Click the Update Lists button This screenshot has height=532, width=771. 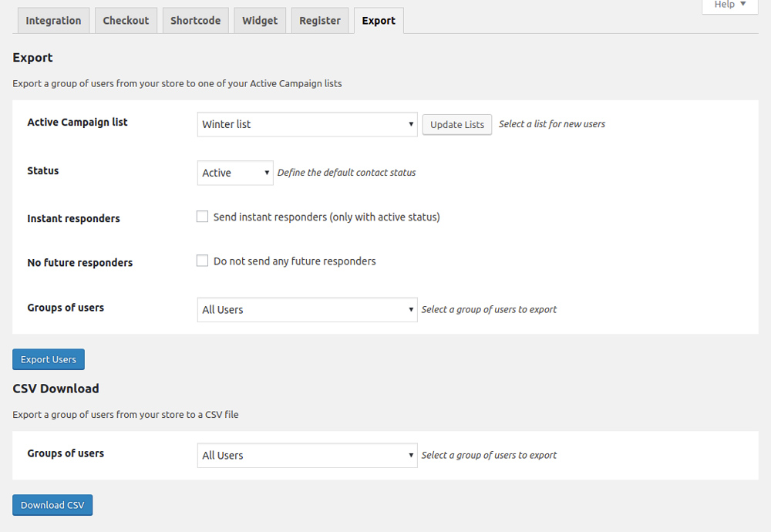[x=457, y=124]
